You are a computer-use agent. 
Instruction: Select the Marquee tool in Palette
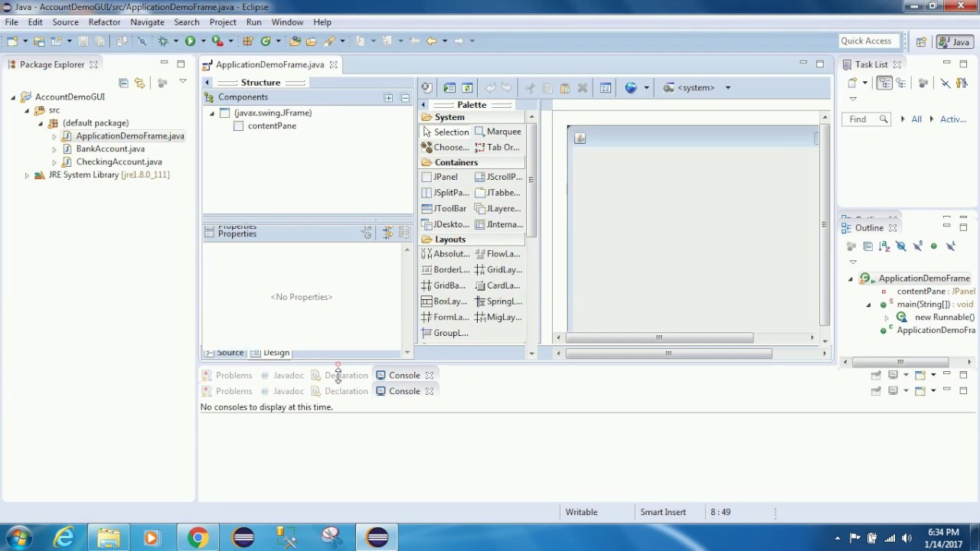point(498,132)
